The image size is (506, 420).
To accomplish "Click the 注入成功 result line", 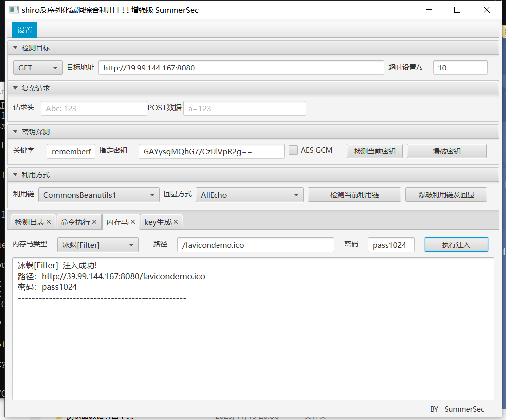I will [x=58, y=265].
